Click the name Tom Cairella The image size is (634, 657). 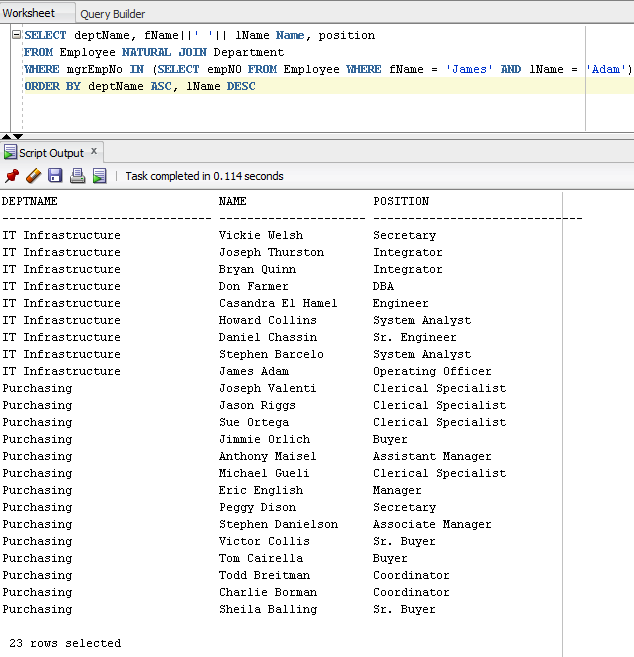point(261,558)
